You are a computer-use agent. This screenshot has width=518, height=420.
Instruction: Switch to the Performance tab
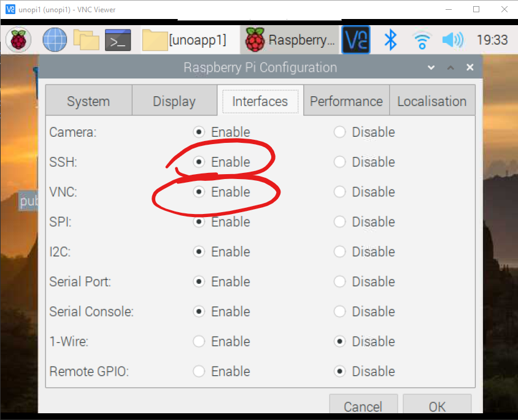(x=346, y=101)
